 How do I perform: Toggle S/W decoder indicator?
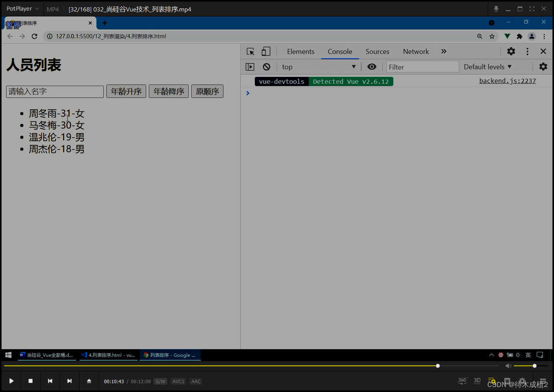(x=160, y=381)
